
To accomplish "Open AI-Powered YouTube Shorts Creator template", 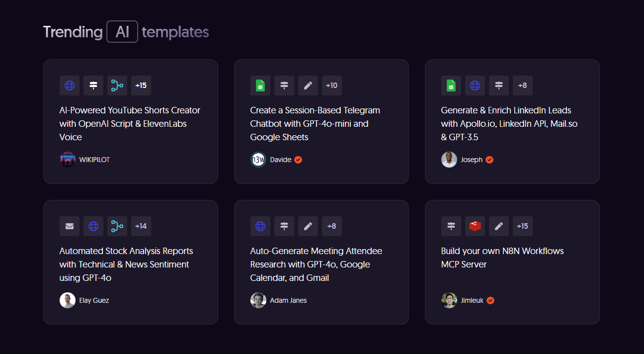I will [x=130, y=123].
